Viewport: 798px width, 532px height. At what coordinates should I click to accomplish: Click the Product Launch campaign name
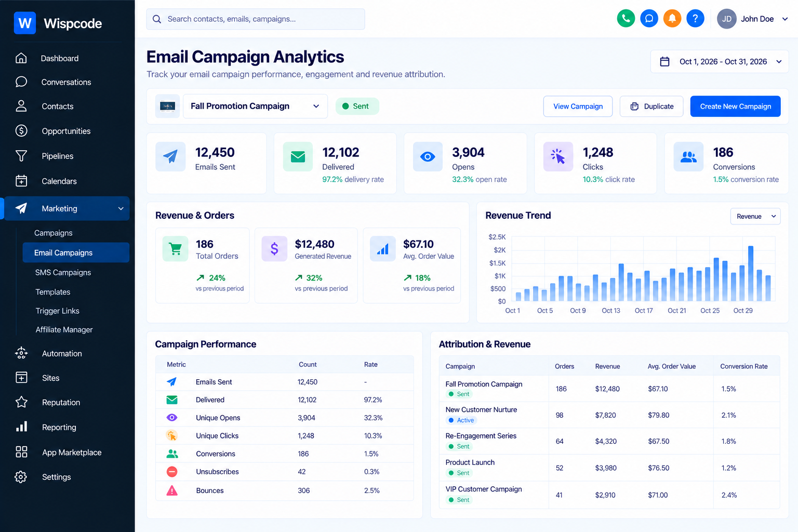click(x=470, y=462)
